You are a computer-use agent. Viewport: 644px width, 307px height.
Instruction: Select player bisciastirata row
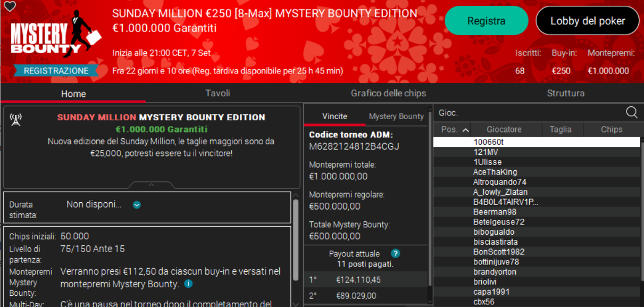pos(537,242)
